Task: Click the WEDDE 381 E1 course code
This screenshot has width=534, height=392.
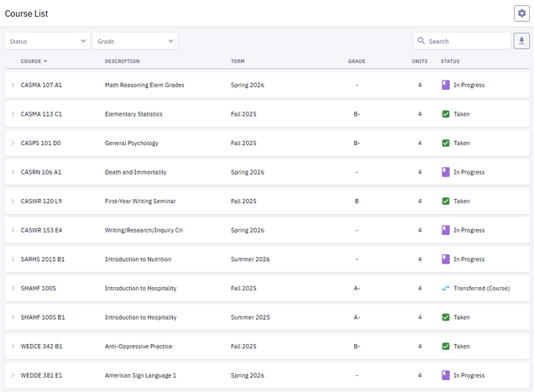Action: coord(41,375)
